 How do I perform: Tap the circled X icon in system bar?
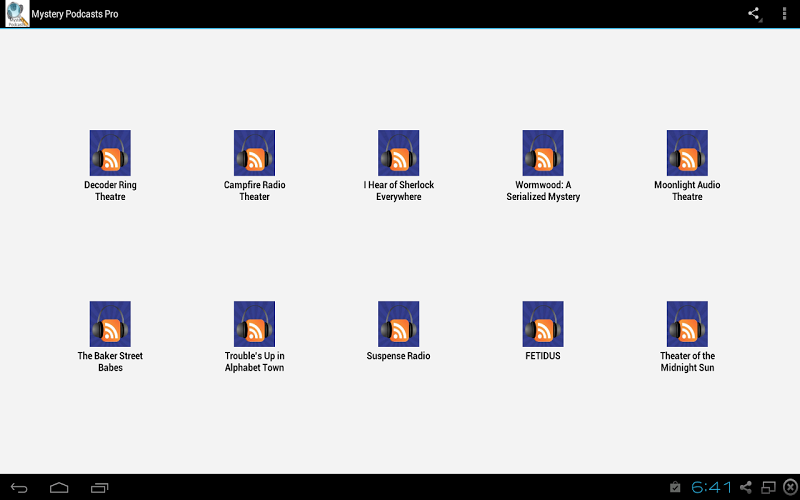click(790, 487)
